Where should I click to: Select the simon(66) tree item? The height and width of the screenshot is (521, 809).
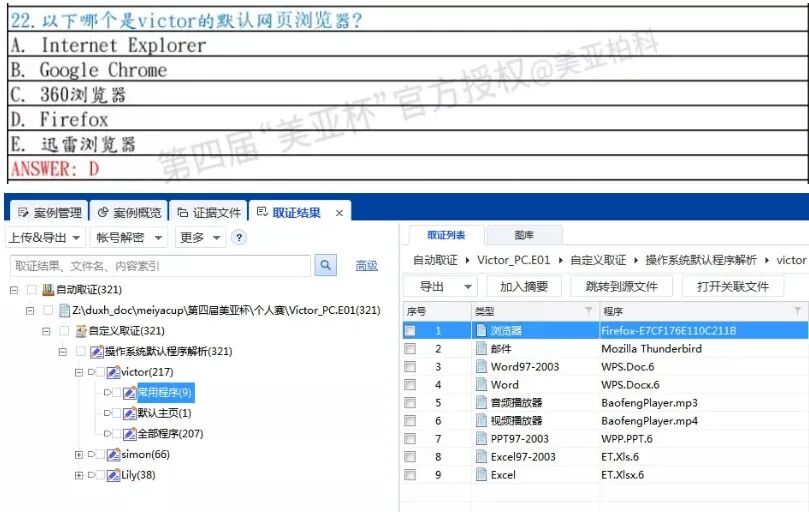[145, 454]
